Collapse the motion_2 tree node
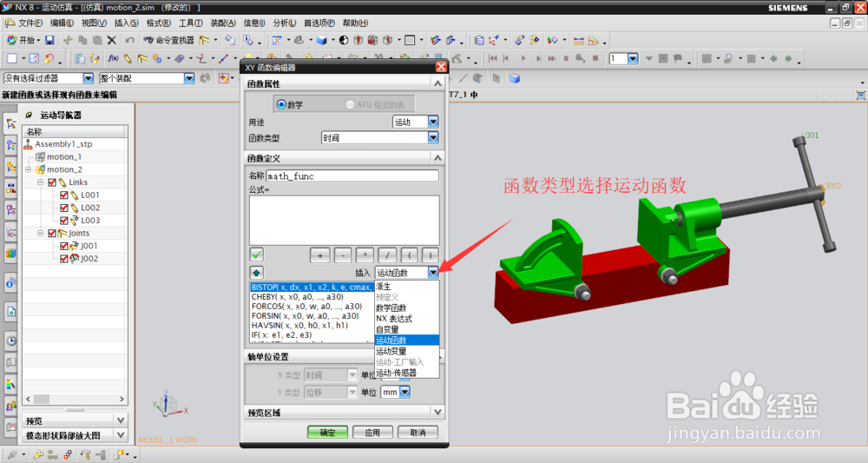The height and width of the screenshot is (463, 868). pyautogui.click(x=29, y=169)
